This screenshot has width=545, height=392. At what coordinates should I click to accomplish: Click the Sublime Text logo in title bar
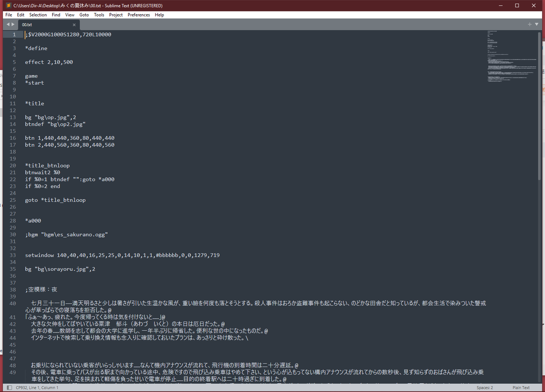point(8,5)
